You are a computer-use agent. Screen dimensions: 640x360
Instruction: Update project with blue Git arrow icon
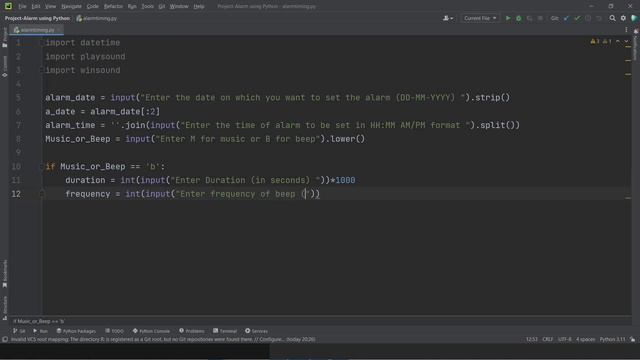[x=566, y=18]
